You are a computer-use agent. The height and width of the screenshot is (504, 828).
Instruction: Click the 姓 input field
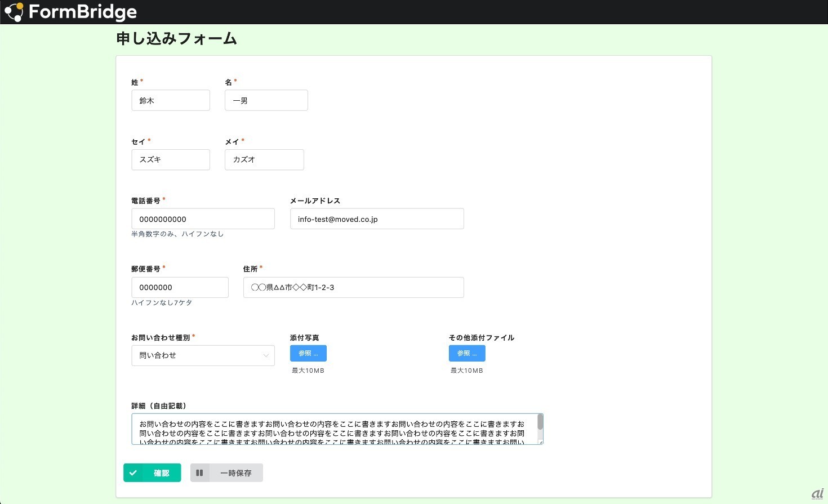click(x=171, y=100)
